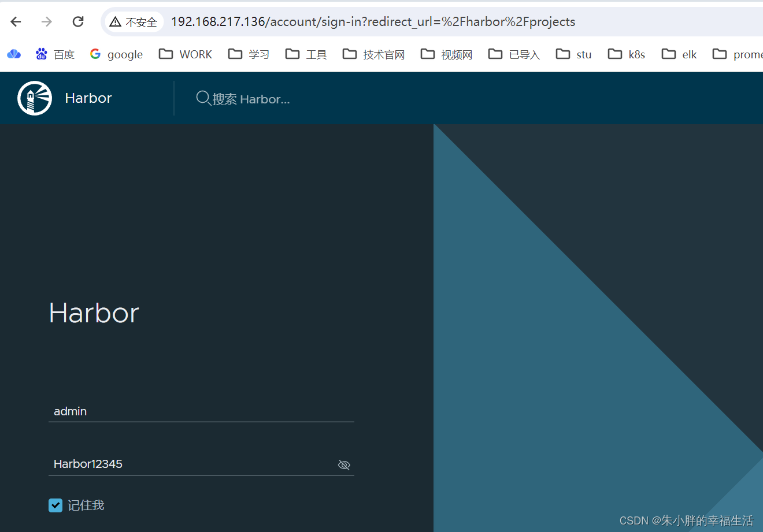Open the elk bookmark folder
Screen dimensions: 763x532
tap(679, 54)
